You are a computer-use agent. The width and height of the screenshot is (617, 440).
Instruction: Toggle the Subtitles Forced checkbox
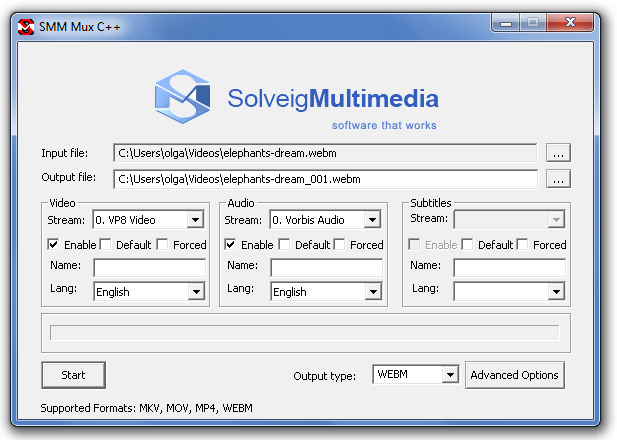(x=522, y=244)
